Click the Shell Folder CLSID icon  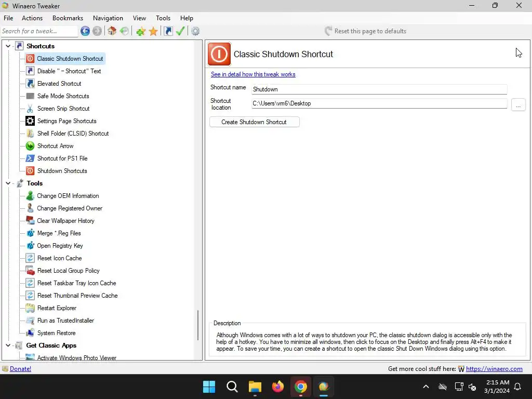pyautogui.click(x=30, y=134)
